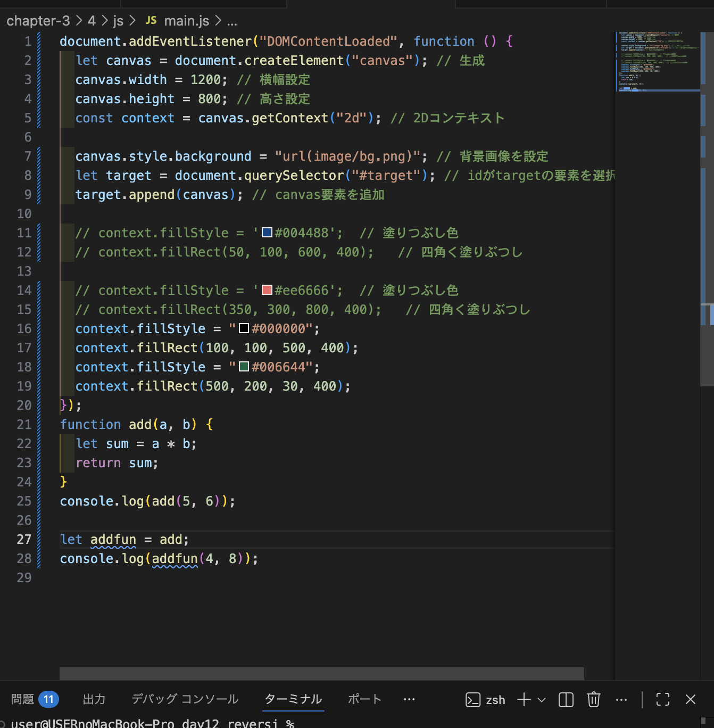Viewport: 714px width, 728px height.
Task: Click canvas.width on line 3
Action: [x=121, y=79]
